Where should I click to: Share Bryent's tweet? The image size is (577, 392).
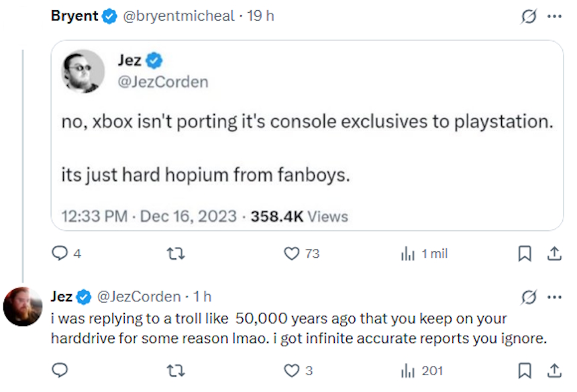pos(552,254)
